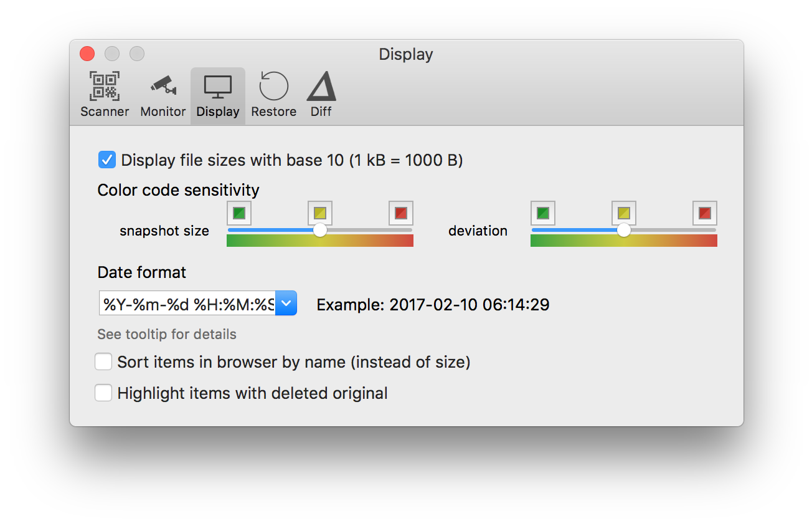Screen dimensions: 812x526
Task: Click the example date 2017-02-10 06:14:29
Action: pyautogui.click(x=470, y=305)
